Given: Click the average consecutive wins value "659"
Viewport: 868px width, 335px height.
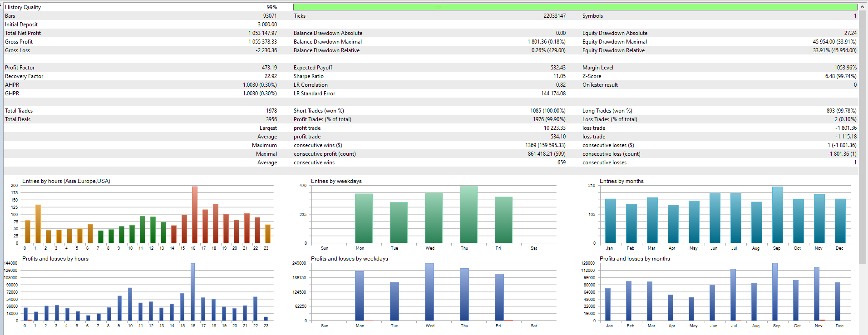Looking at the screenshot, I should pyautogui.click(x=562, y=163).
